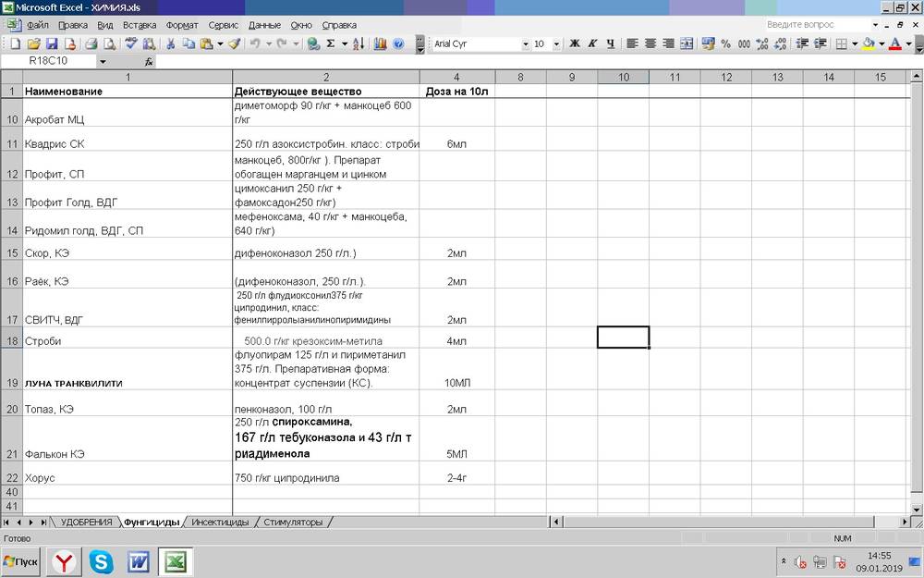Toggle underline formatting (Ч)
924x578 pixels.
[x=611, y=43]
